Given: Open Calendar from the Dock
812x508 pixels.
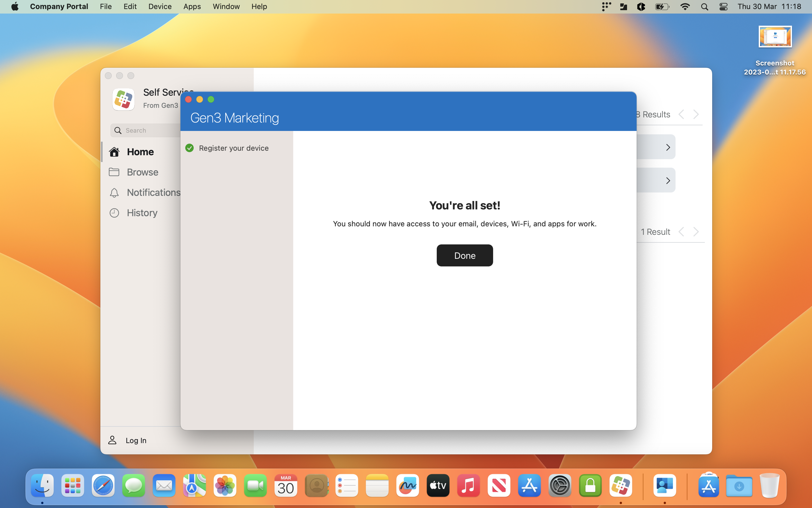Looking at the screenshot, I should pos(286,485).
